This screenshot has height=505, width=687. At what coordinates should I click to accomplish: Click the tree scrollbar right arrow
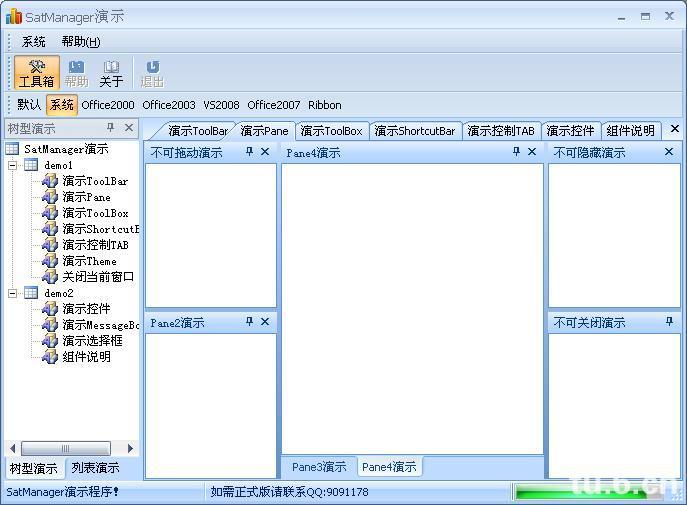(x=130, y=448)
